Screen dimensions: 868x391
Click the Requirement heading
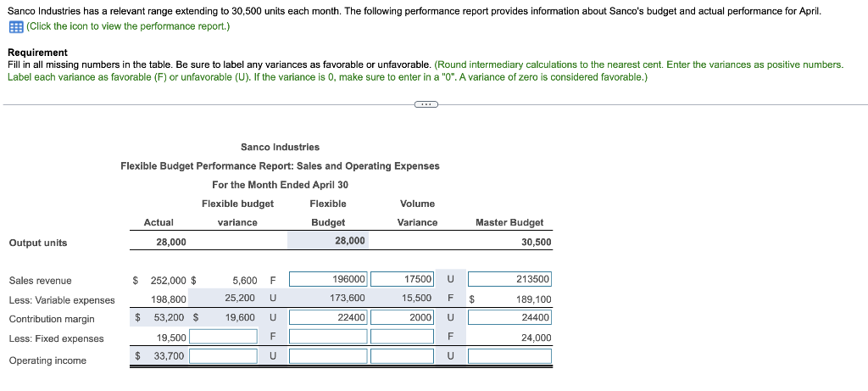(x=37, y=53)
